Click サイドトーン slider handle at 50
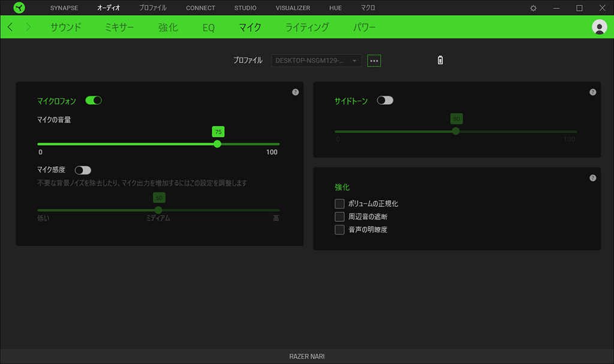Screen dimensions: 614x364 coord(456,131)
